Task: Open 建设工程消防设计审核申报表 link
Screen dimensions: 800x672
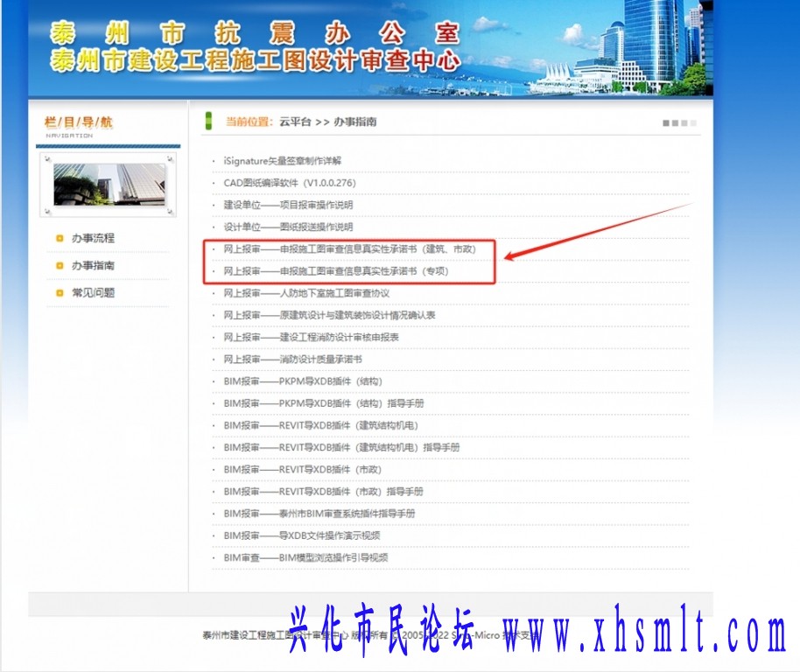Action: click(312, 337)
